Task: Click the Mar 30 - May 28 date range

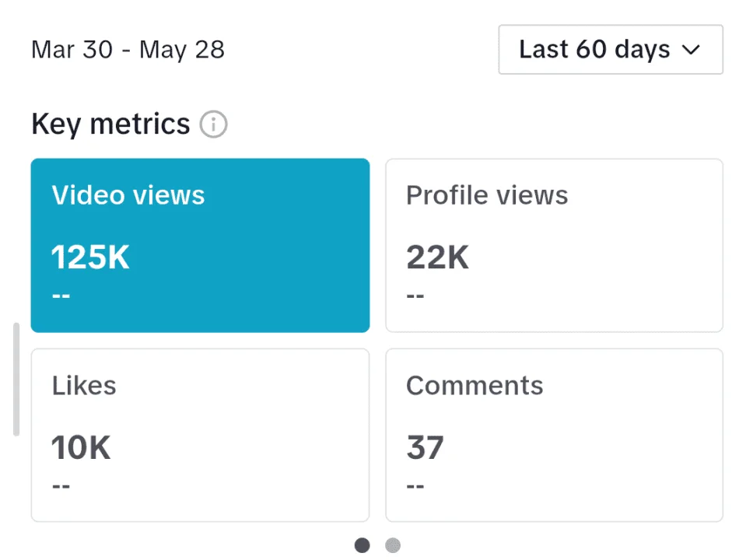Action: click(128, 50)
